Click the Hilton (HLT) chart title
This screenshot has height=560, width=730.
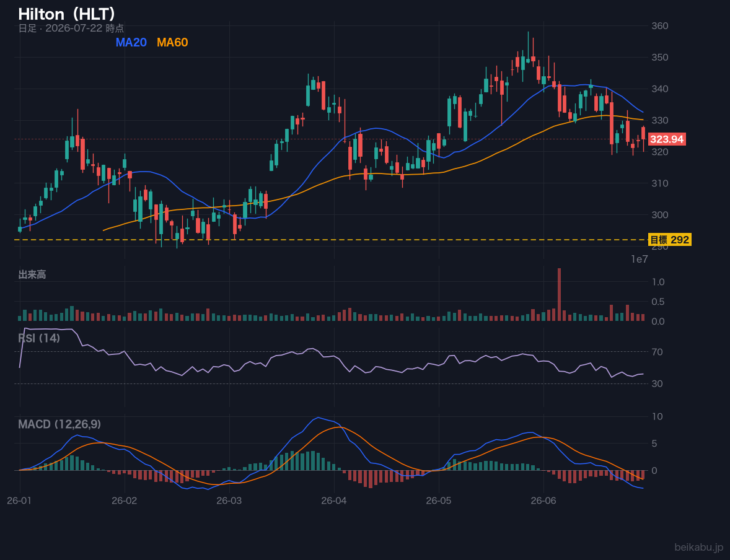click(66, 14)
